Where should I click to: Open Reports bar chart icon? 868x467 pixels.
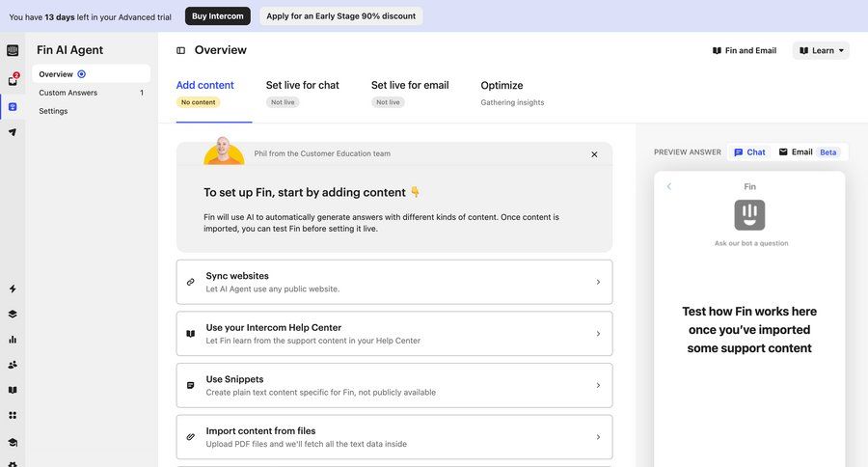[13, 340]
